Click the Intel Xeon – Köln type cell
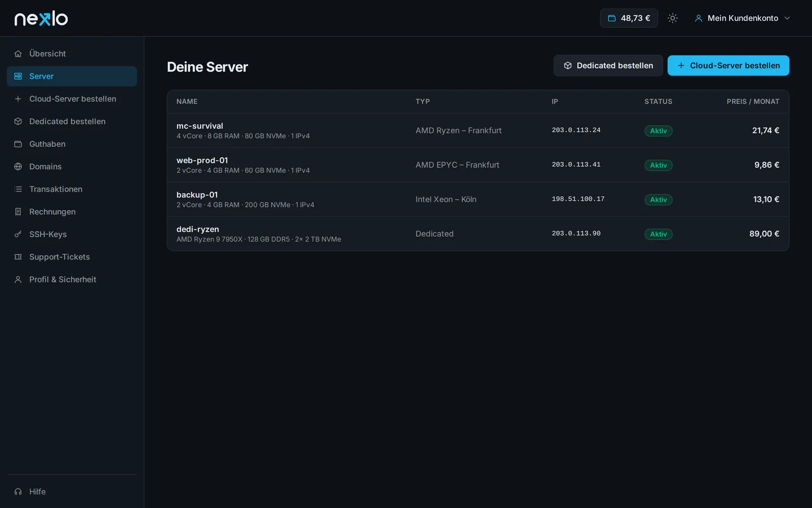 click(x=446, y=200)
